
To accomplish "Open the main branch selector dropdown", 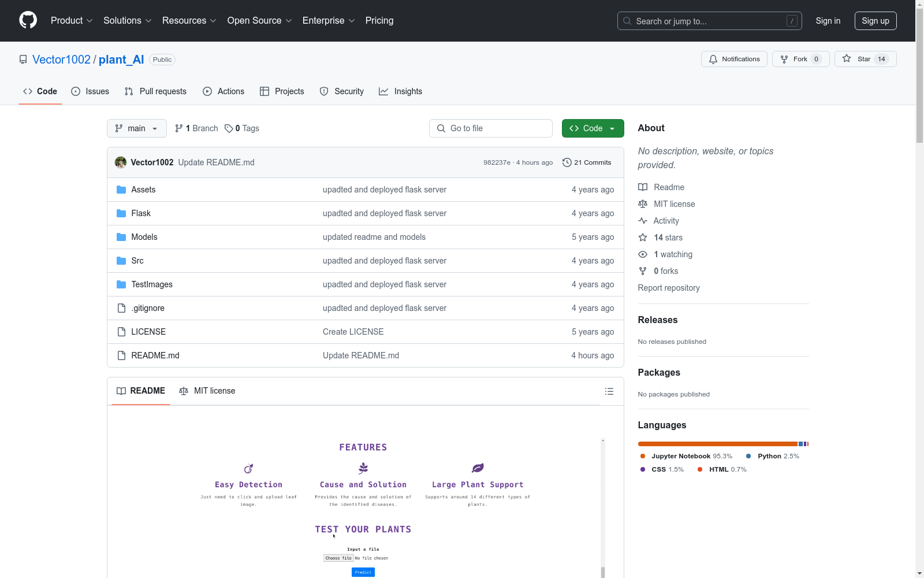I will click(x=137, y=128).
